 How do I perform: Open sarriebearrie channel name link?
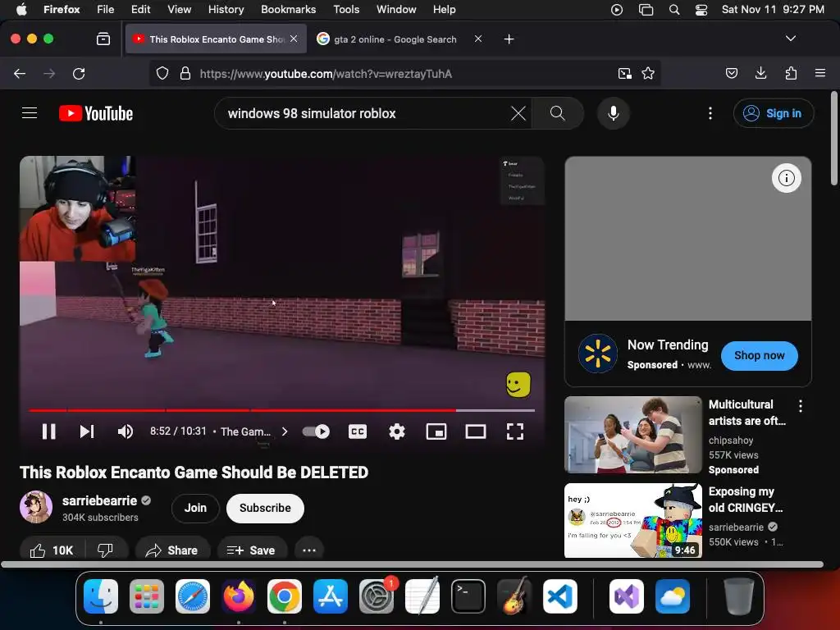(x=99, y=500)
